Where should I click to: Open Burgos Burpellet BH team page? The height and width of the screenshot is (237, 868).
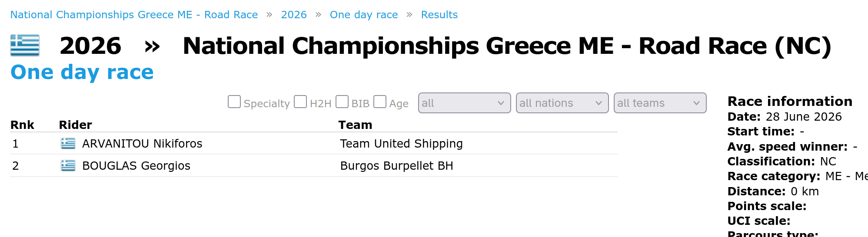[396, 166]
